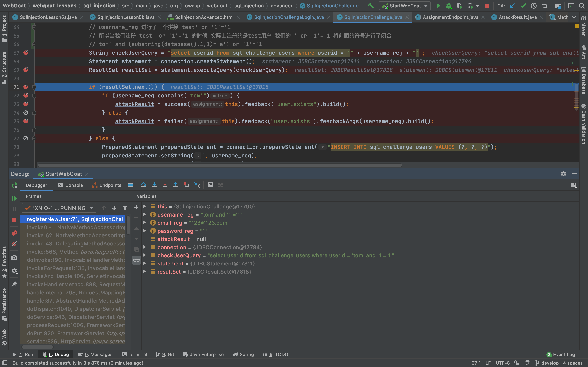Open the Console tab in debugger
This screenshot has width=588, height=367.
click(70, 185)
